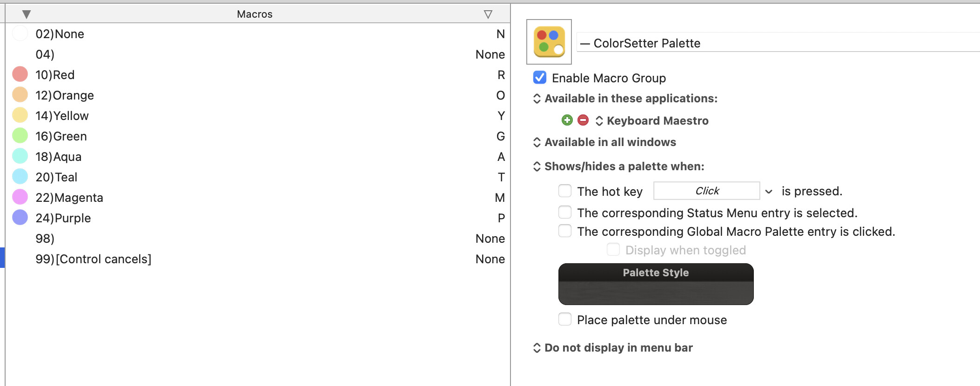
Task: Enable the Status Menu entry checkbox
Action: 565,213
